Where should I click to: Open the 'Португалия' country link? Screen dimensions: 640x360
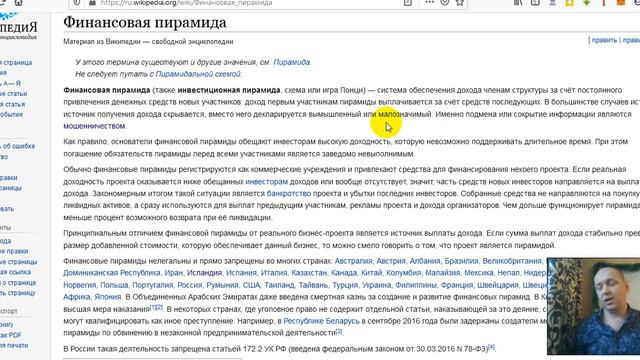(153, 285)
